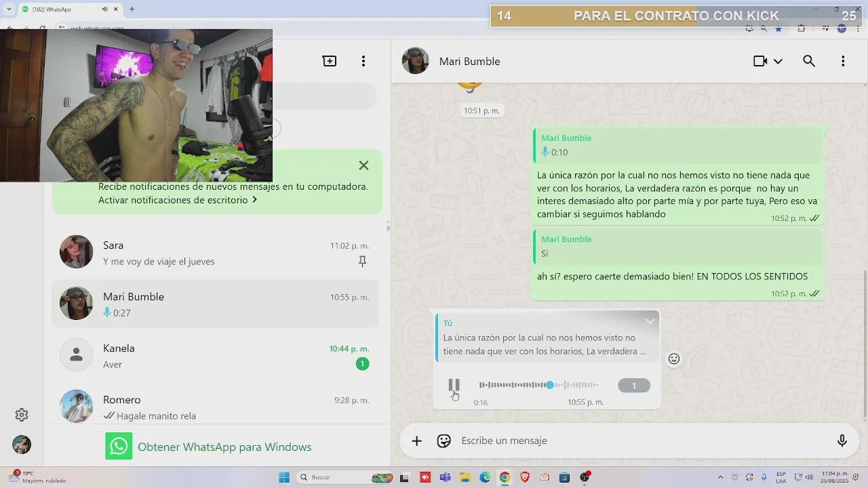
Task: Click the pin icon on Sara's chat
Action: point(362,262)
